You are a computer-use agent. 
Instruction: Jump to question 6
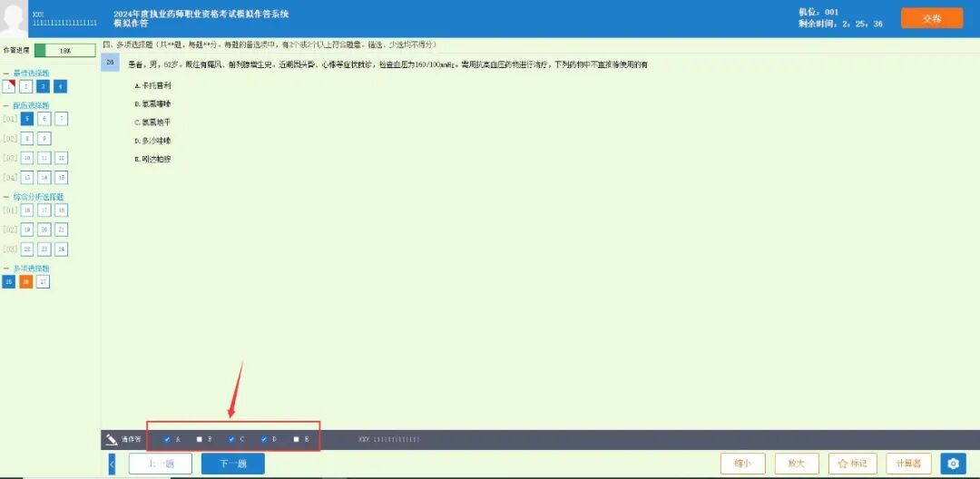44,119
